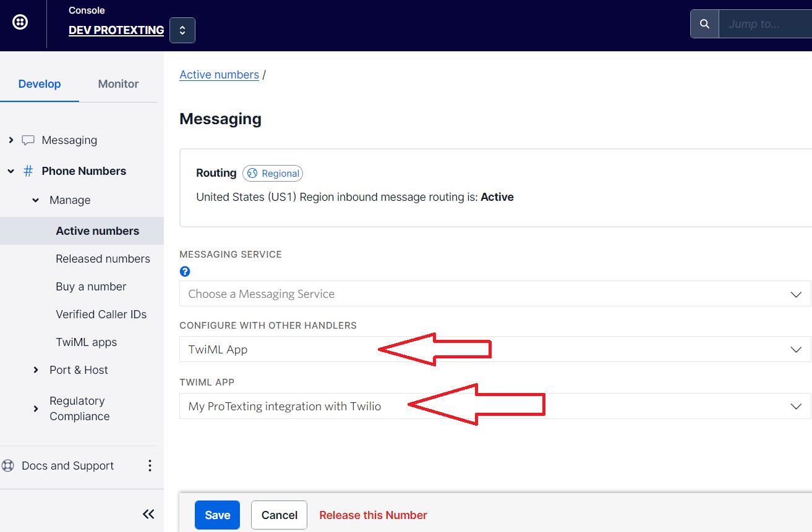Click the Active numbers breadcrumb link
Image resolution: width=812 pixels, height=532 pixels.
point(219,75)
